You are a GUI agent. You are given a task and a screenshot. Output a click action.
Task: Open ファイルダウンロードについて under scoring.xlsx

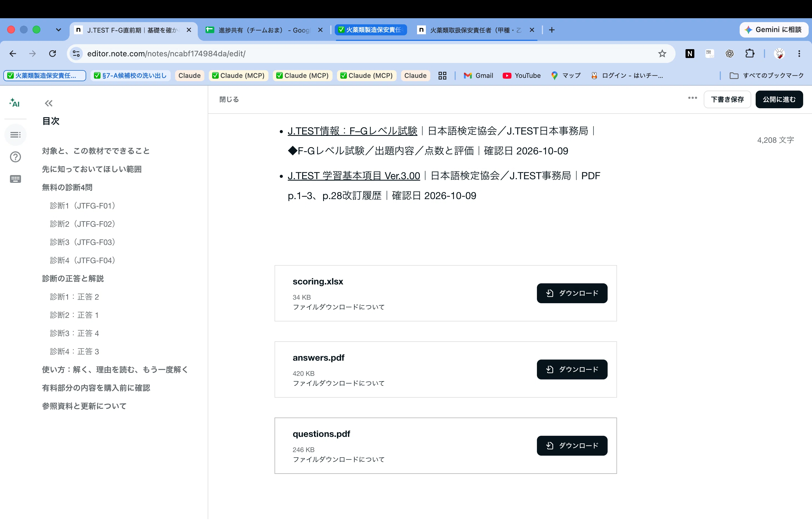point(338,307)
